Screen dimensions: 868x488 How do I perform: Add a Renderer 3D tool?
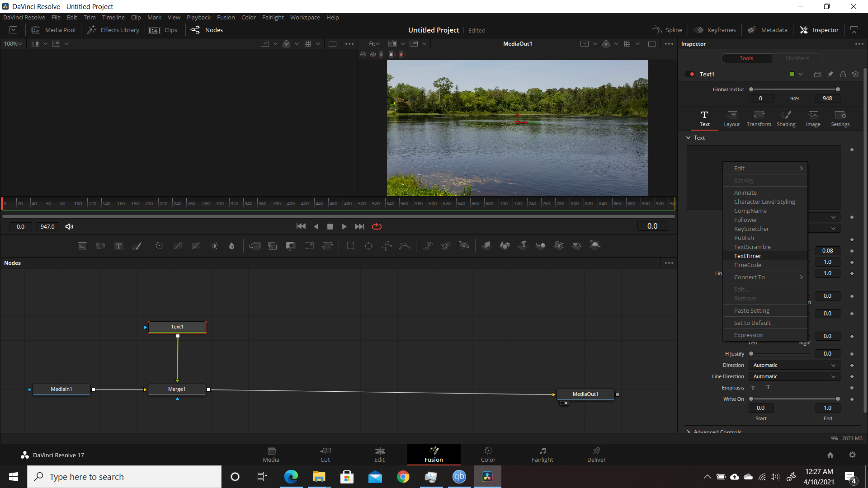[x=595, y=246]
